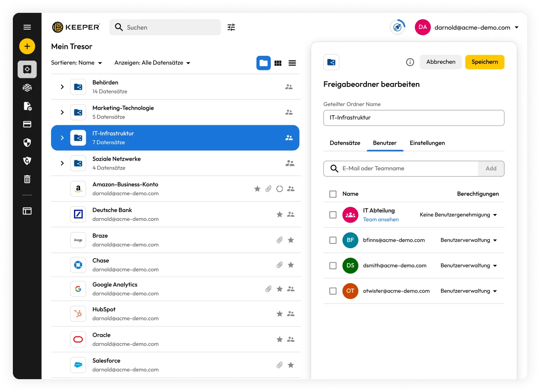
Task: Click the Keeper logo
Action: (x=76, y=27)
